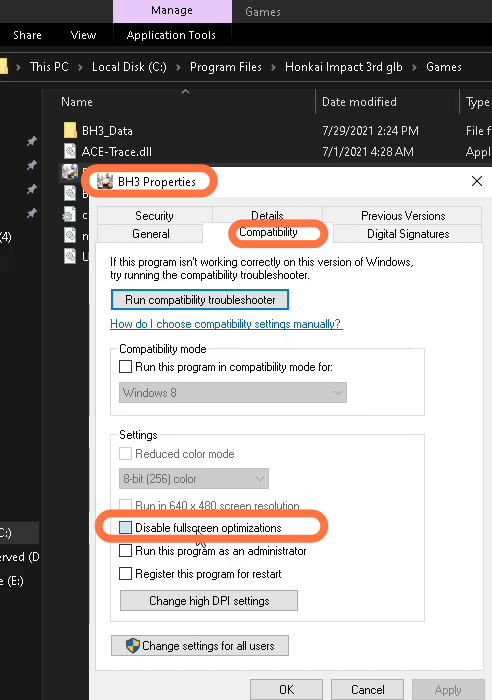This screenshot has width=492, height=700.
Task: Enable Run this program in compatibility mode
Action: (x=125, y=367)
